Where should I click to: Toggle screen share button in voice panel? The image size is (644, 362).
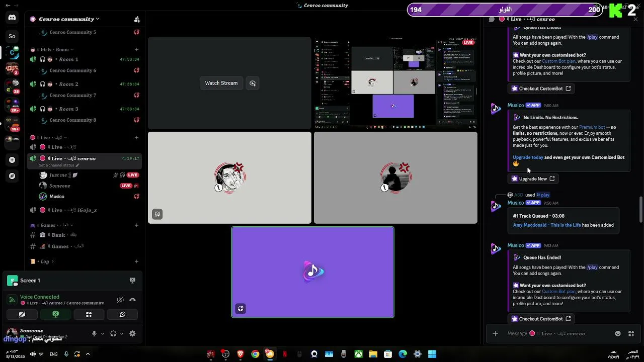click(x=55, y=314)
